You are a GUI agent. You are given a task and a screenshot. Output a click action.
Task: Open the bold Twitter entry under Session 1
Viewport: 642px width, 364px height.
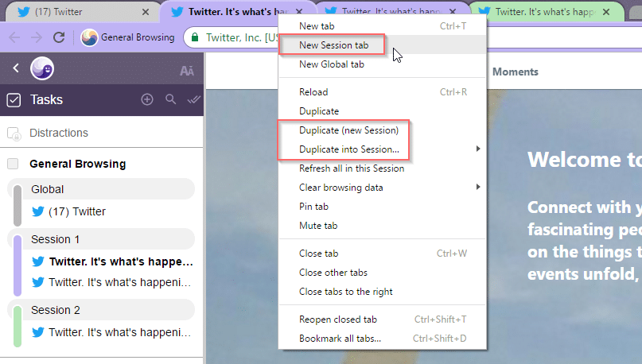(112, 261)
